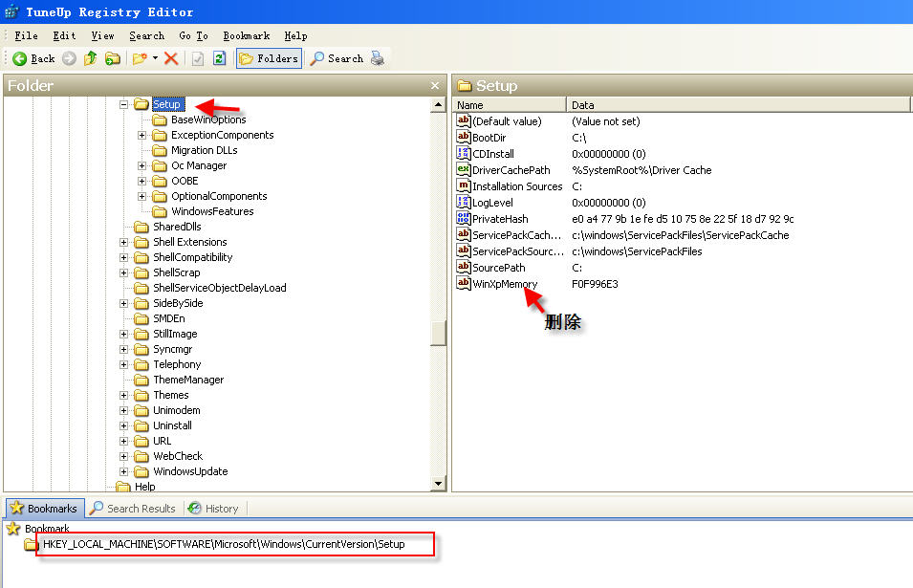The width and height of the screenshot is (913, 588).
Task: Expand the OOBE node
Action: [x=141, y=181]
